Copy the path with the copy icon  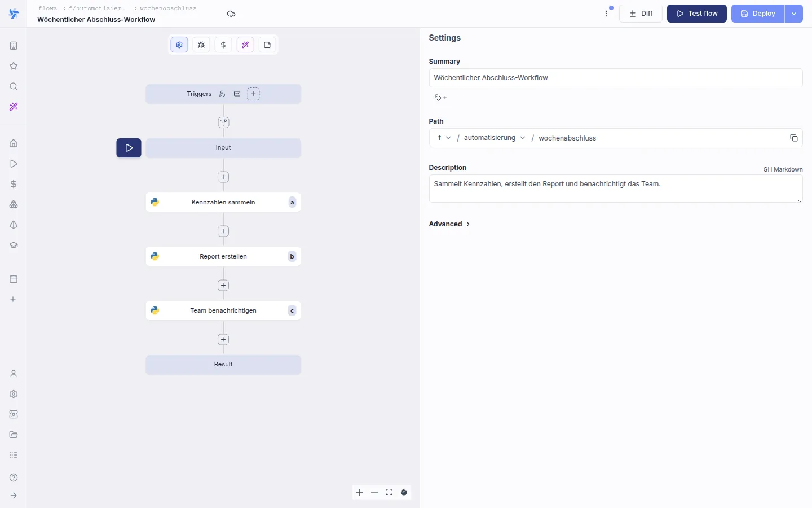click(794, 138)
